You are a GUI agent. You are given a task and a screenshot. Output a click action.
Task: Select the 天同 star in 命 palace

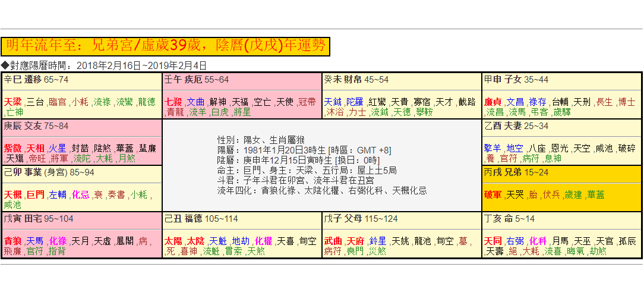click(493, 241)
